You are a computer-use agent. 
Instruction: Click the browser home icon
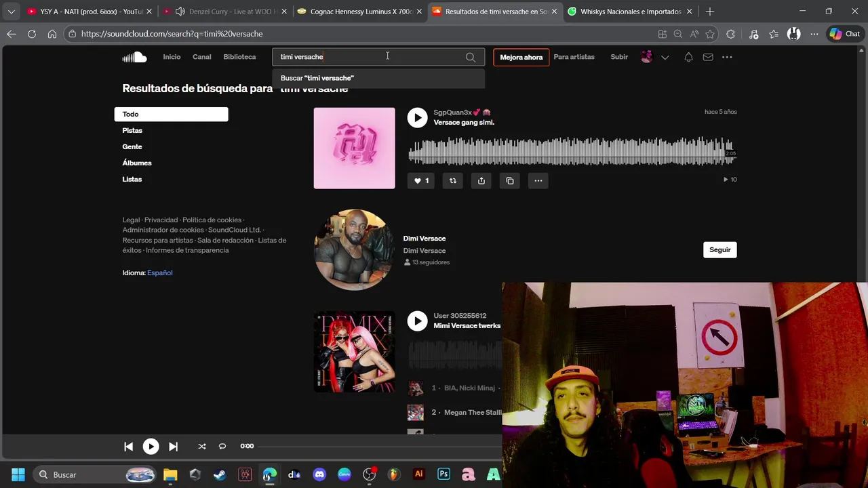coord(52,34)
